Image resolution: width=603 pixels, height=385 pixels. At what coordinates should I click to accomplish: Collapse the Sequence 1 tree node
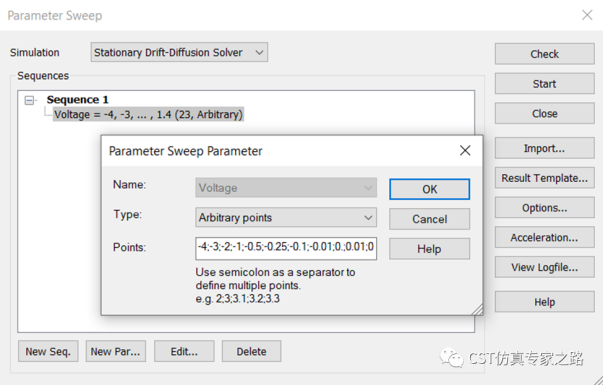29,100
